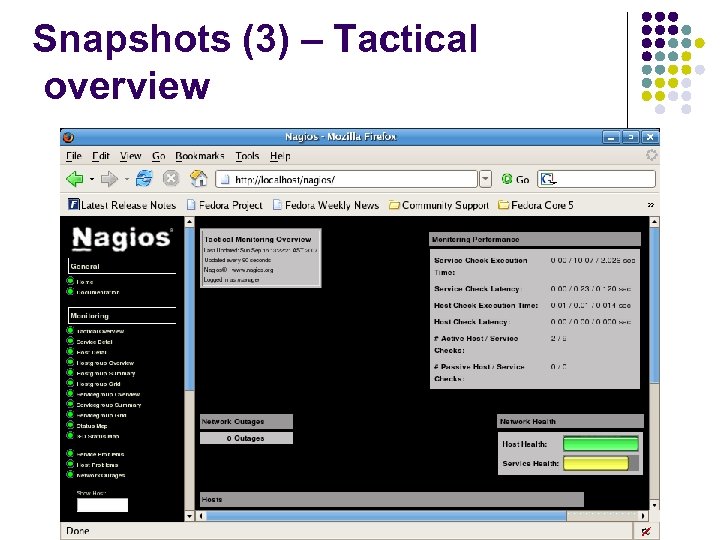Image resolution: width=720 pixels, height=540 pixels.
Task: Click the main frame vertical scroll-up arrow
Action: 654,222
